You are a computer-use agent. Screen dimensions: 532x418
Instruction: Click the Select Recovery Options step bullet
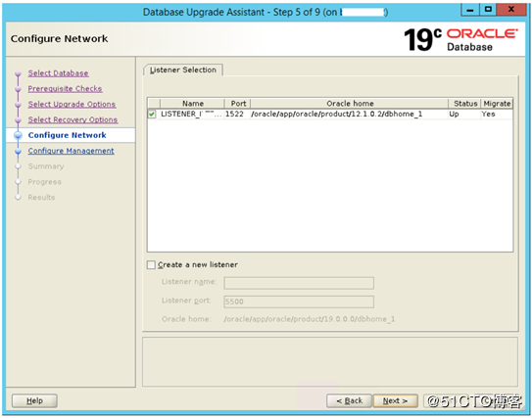pyautogui.click(x=19, y=120)
